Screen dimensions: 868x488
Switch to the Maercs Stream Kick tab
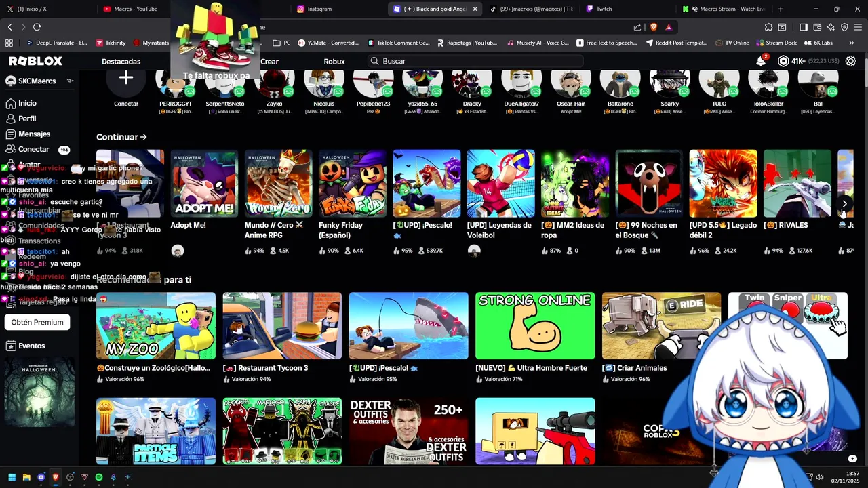pyautogui.click(x=726, y=9)
